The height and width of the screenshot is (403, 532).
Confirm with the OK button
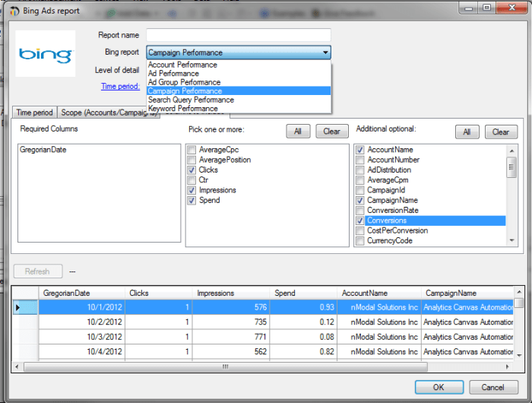click(439, 387)
